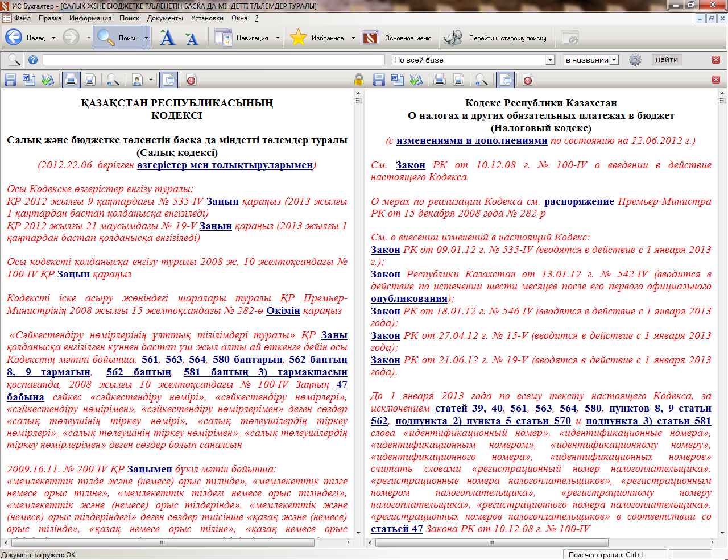Viewport: 728px width, 560px height.
Task: Open the Файл menu
Action: 22,18
